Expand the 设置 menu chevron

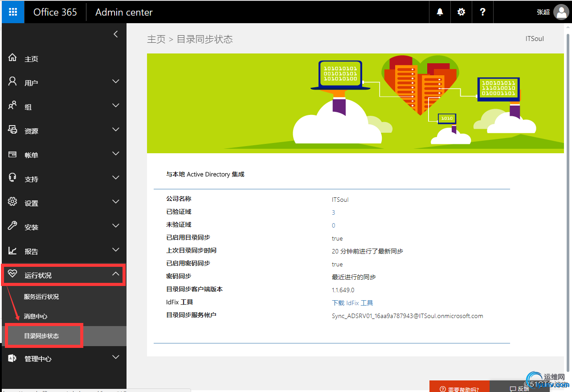pos(116,202)
